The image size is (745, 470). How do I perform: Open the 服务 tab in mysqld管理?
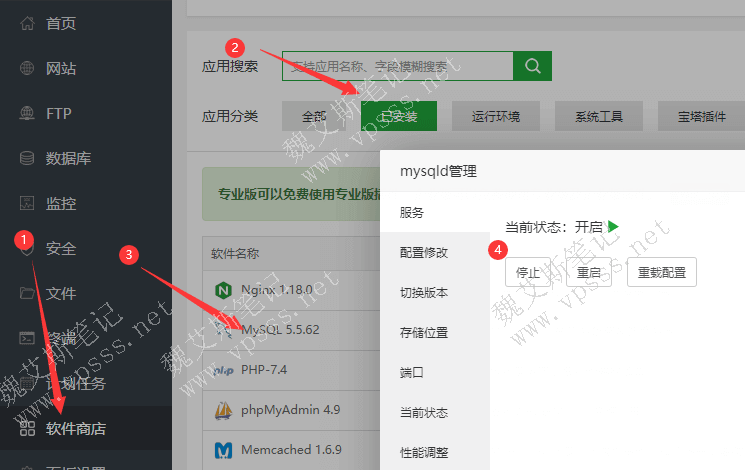pyautogui.click(x=435, y=212)
